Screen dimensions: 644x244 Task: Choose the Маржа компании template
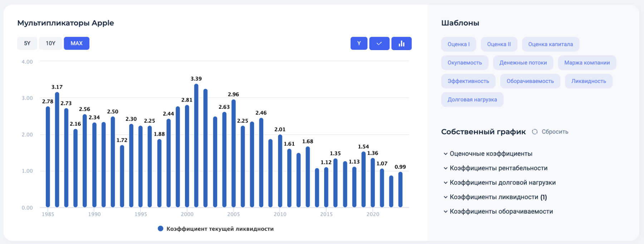[587, 63]
